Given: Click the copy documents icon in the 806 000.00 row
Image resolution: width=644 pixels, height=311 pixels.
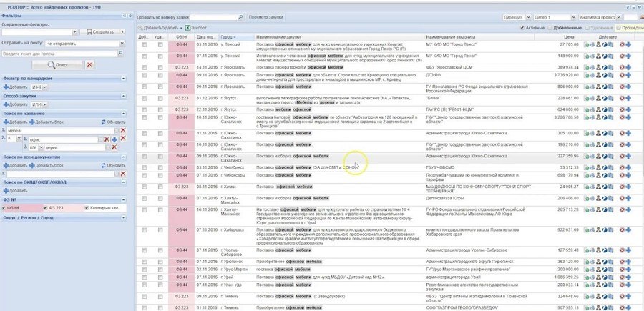Looking at the screenshot, I should 610,87.
